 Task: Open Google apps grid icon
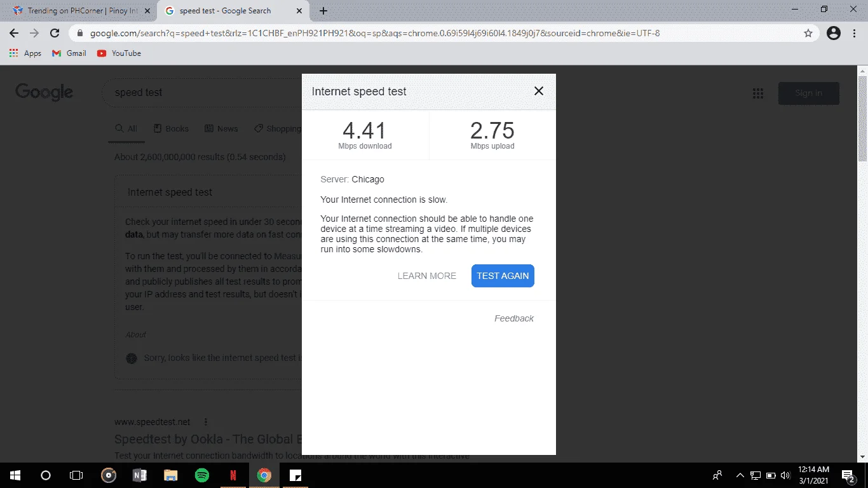pyautogui.click(x=757, y=93)
